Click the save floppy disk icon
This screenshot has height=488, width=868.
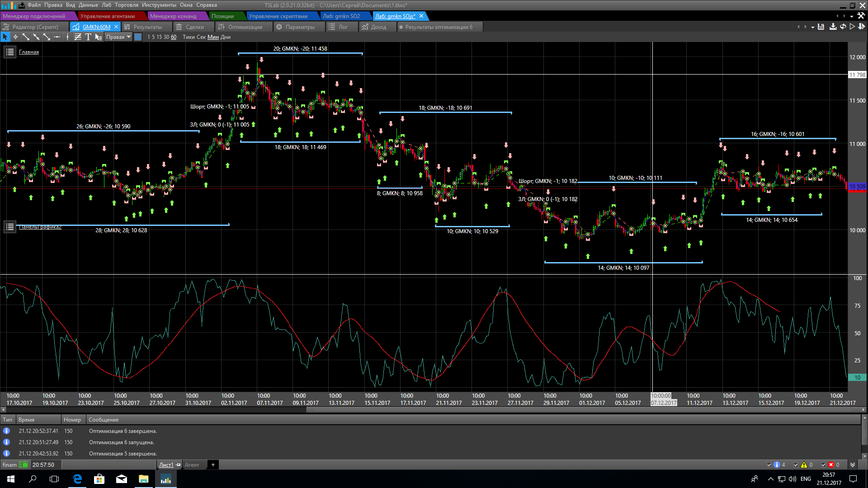821,27
